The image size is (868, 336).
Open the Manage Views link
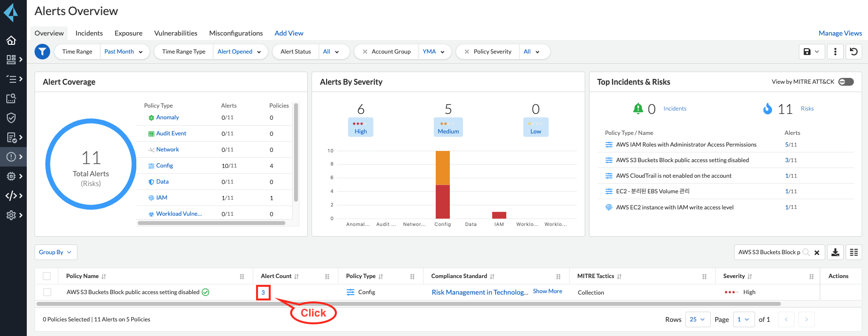pos(840,33)
